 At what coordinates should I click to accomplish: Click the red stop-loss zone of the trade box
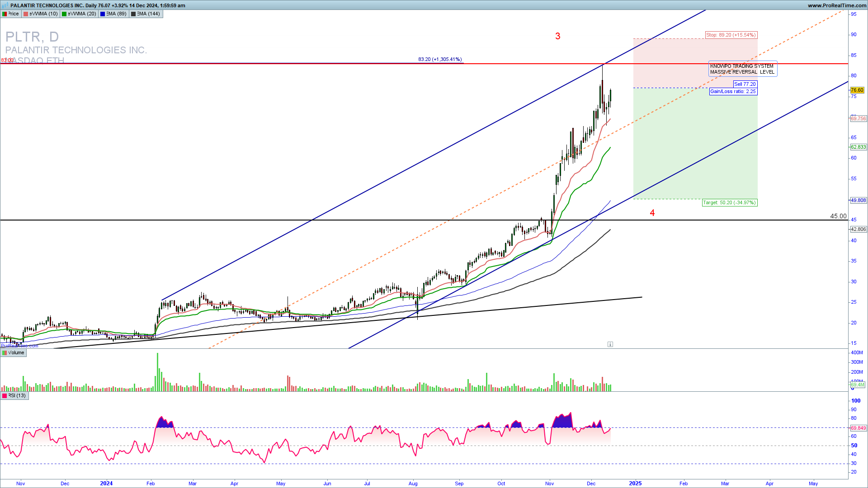coord(695,63)
